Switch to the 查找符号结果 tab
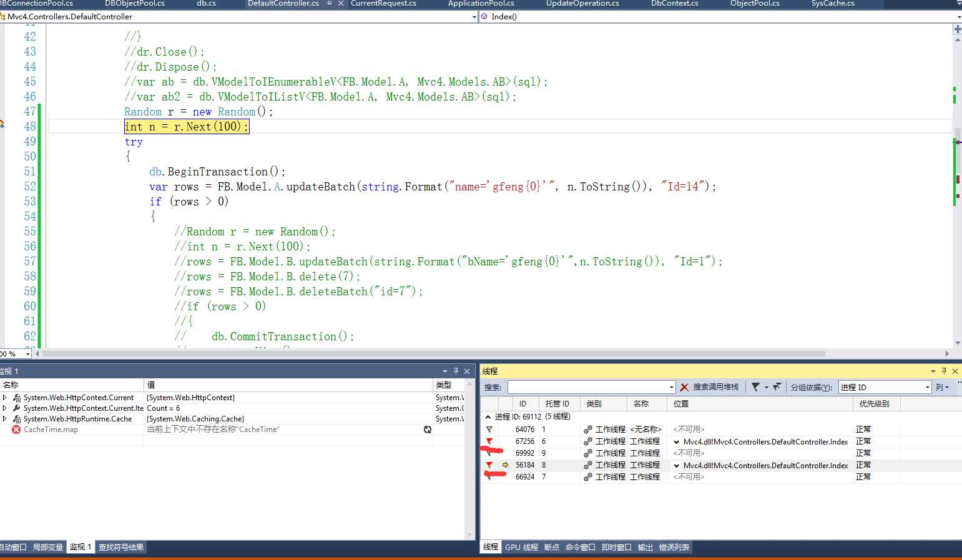The image size is (962, 560). point(121,548)
